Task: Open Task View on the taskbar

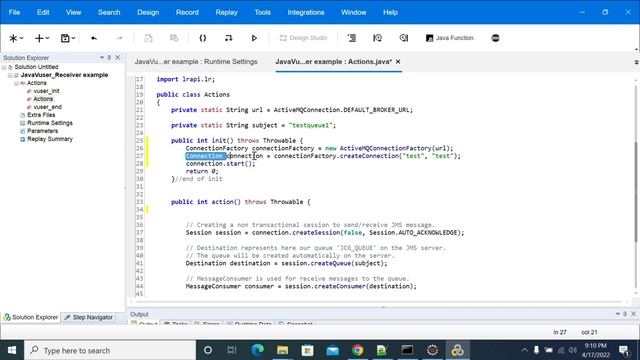Action: pyautogui.click(x=231, y=350)
